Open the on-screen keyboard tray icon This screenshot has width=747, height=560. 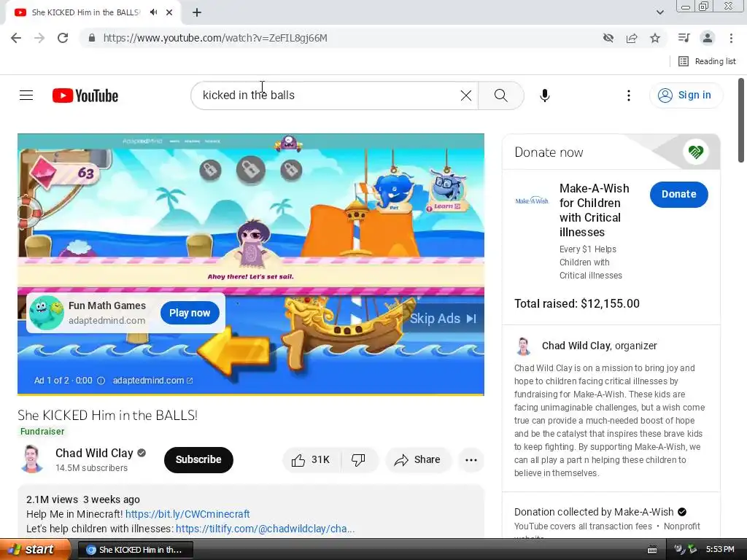click(652, 550)
